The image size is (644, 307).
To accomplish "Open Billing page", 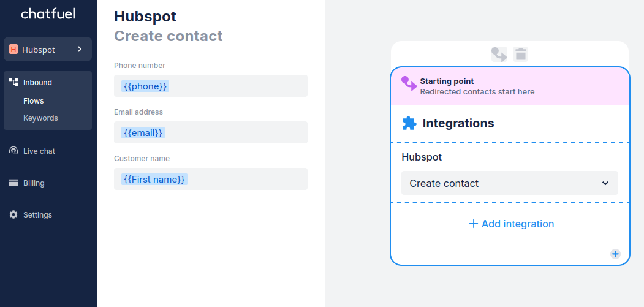I will coord(34,183).
